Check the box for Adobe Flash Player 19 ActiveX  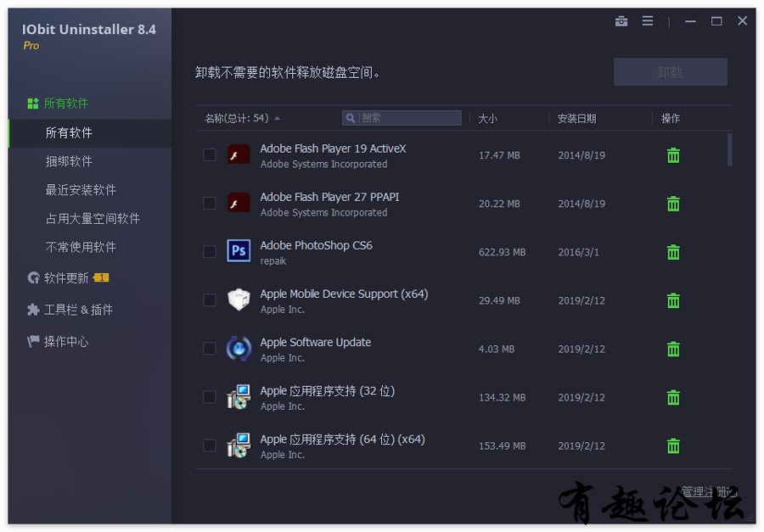[210, 155]
